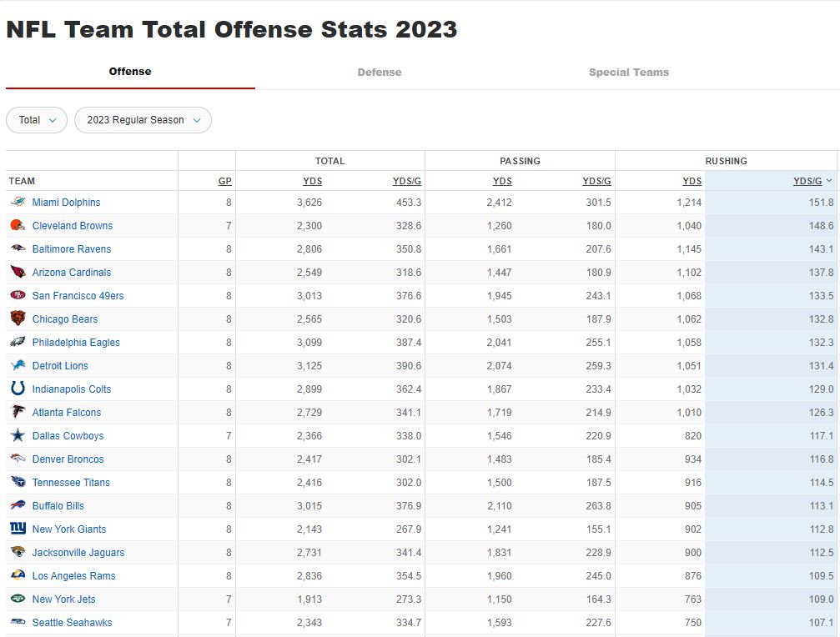Sort by Total YDS column header
Image resolution: width=840 pixels, height=637 pixels.
pos(312,181)
